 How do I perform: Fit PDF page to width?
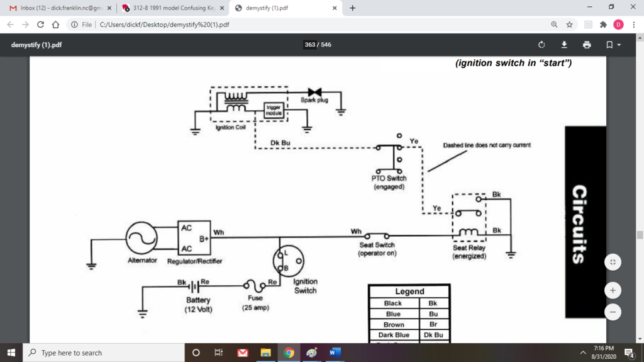tap(613, 262)
